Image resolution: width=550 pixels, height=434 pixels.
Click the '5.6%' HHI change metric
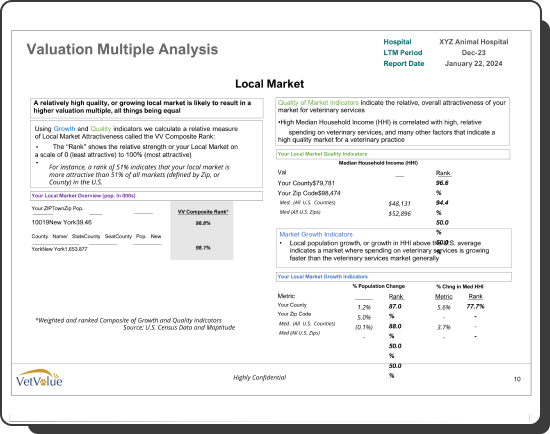point(444,307)
